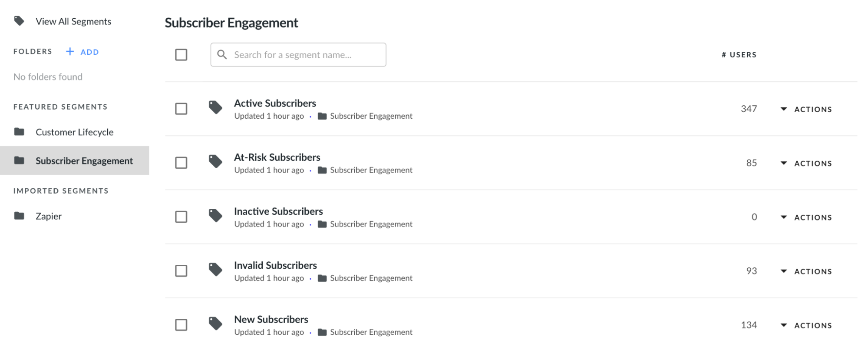Open Actions dropdown for Active Subscribers
The height and width of the screenshot is (347, 868).
click(806, 109)
